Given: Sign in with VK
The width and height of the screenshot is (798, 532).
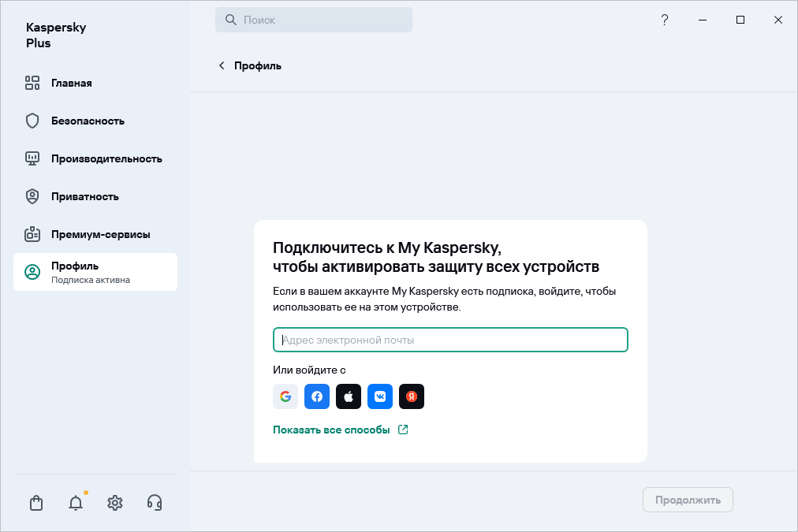Looking at the screenshot, I should click(379, 396).
